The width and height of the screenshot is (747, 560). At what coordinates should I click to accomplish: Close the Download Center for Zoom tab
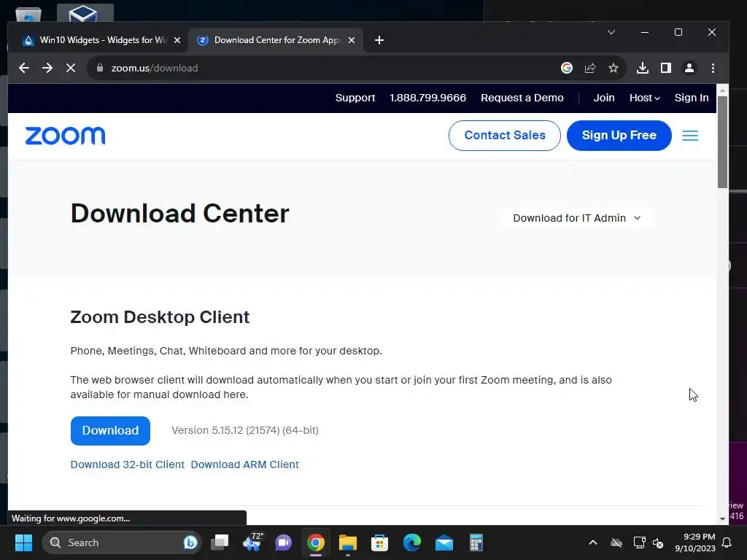click(x=352, y=41)
